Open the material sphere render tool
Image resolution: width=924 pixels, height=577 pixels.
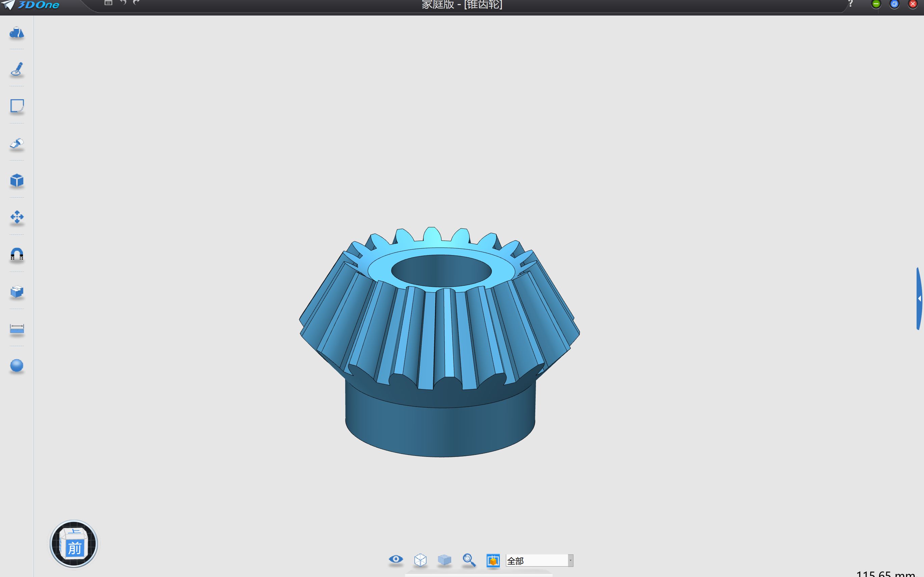(x=17, y=365)
